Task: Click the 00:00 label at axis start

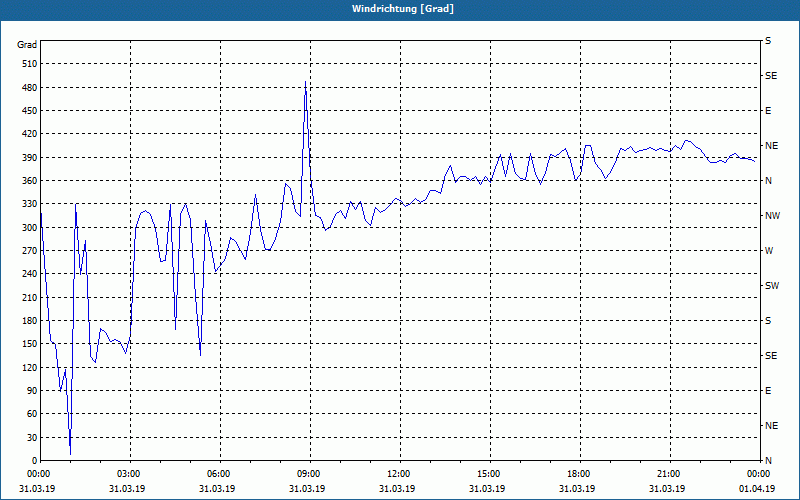Action: point(39,474)
